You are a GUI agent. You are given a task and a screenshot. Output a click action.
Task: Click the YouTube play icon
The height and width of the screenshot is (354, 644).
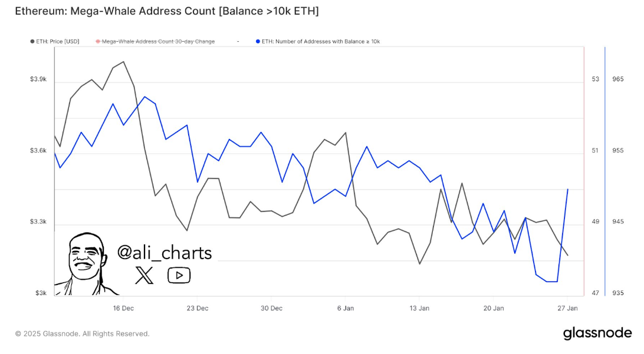(x=179, y=275)
